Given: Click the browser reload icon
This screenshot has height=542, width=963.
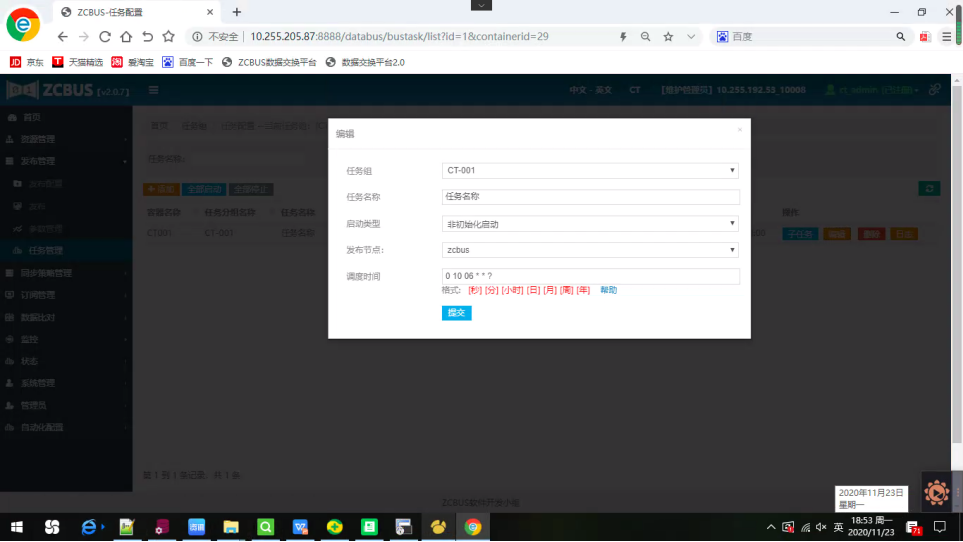Looking at the screenshot, I should 104,37.
